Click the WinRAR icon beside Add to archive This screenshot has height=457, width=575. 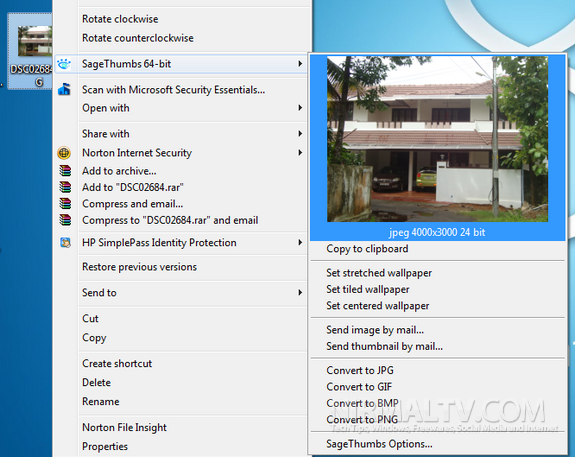(65, 171)
